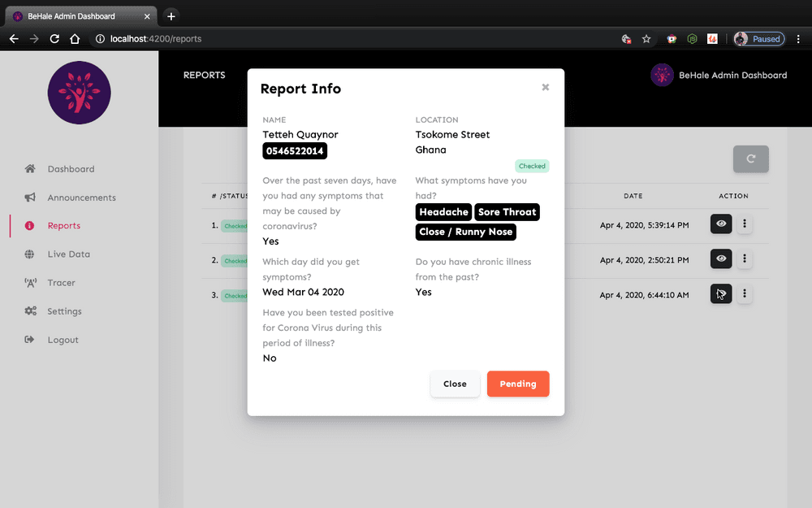Open more options for 5:39:14 PM report

click(x=745, y=224)
